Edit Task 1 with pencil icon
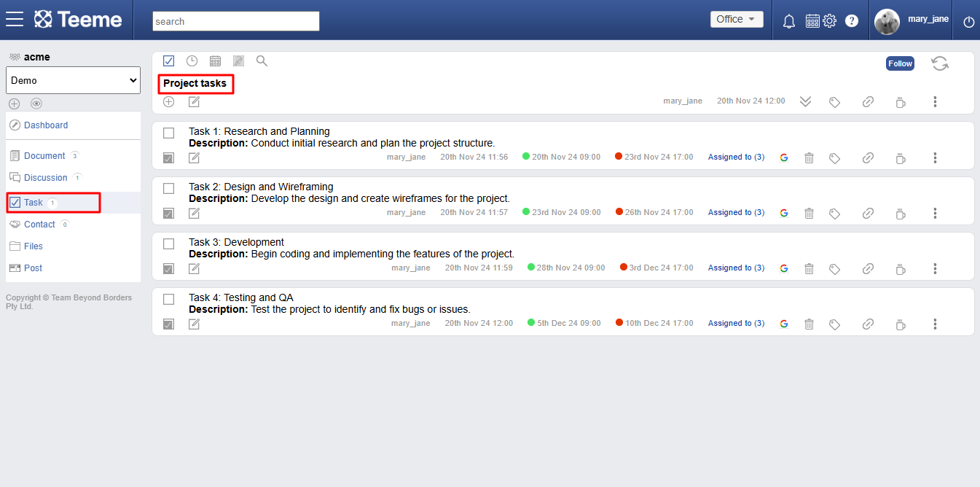The width and height of the screenshot is (980, 487). tap(194, 157)
